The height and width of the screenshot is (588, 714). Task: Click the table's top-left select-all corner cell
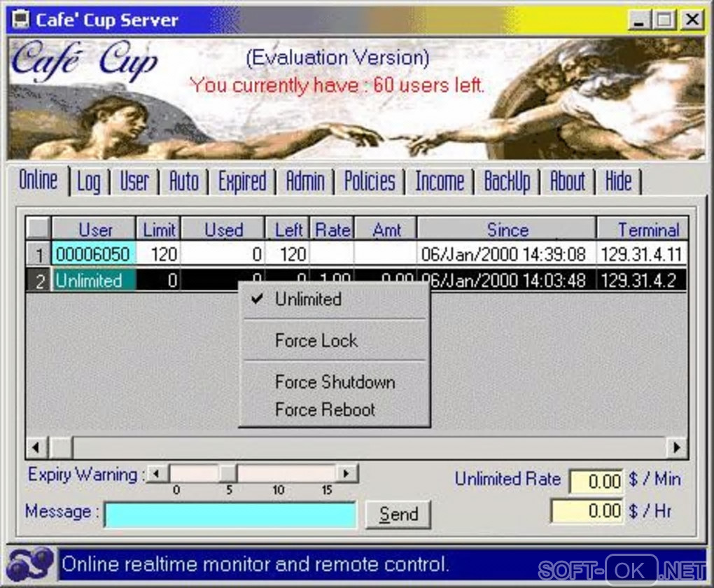tap(38, 227)
